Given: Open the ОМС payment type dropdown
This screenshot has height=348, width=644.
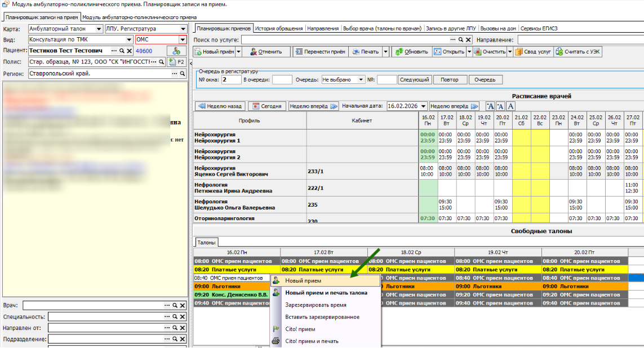Looking at the screenshot, I should (x=182, y=40).
